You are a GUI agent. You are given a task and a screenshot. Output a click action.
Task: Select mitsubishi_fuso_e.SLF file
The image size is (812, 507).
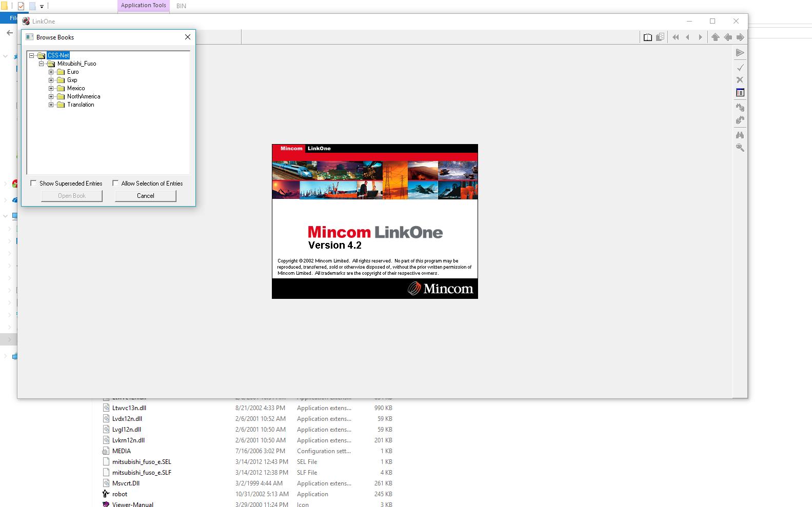[x=142, y=473]
